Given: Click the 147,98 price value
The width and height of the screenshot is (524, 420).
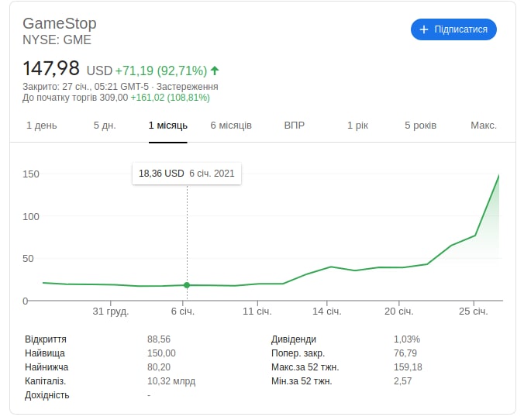Looking at the screenshot, I should (x=51, y=68).
